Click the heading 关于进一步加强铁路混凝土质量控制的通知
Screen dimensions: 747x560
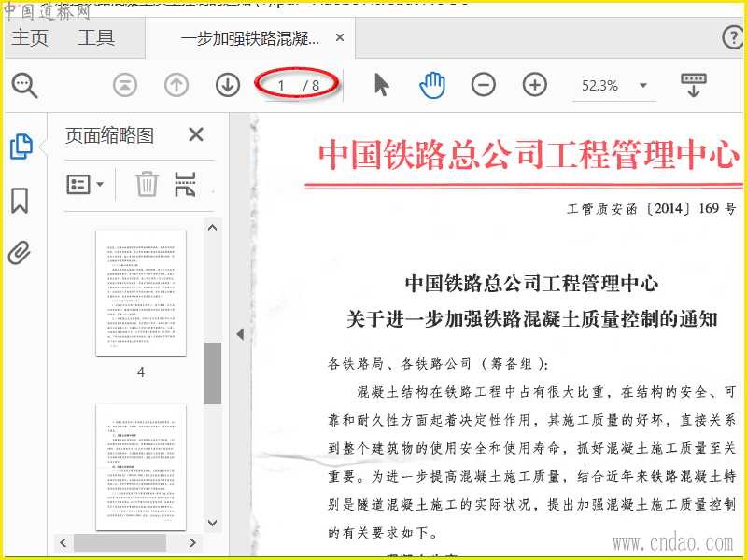point(531,318)
